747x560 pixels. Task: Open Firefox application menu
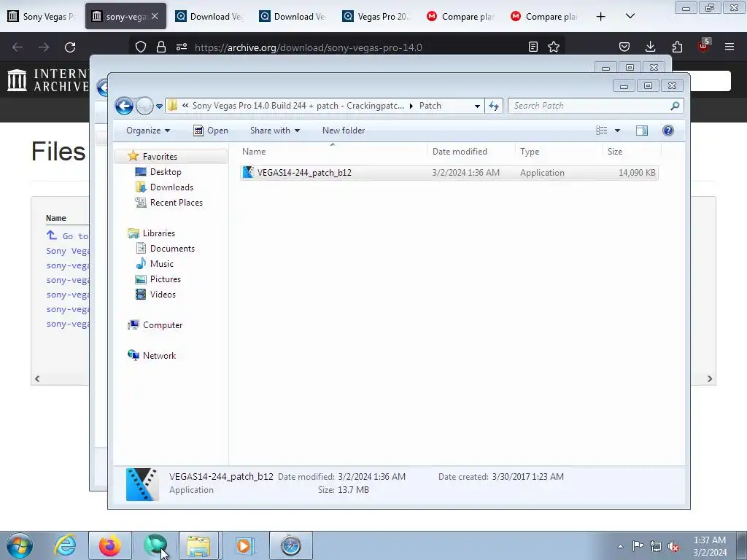click(x=729, y=47)
